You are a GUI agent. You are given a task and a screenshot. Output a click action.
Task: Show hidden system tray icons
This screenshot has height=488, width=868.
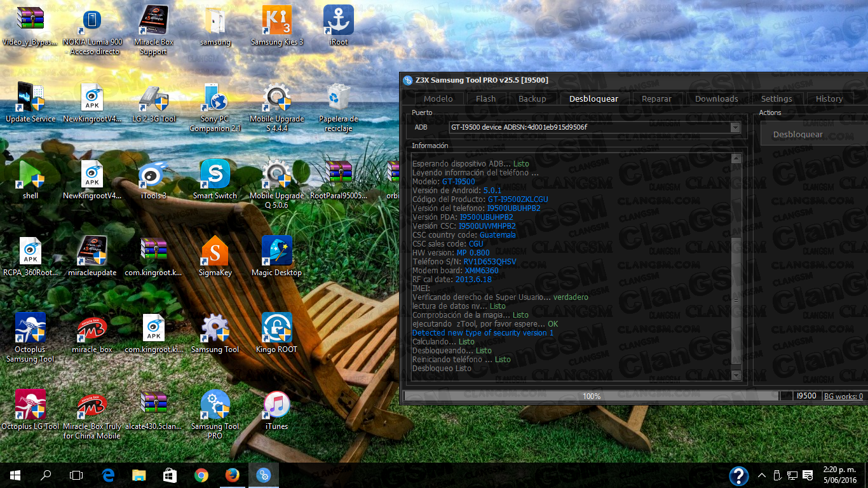pyautogui.click(x=762, y=475)
